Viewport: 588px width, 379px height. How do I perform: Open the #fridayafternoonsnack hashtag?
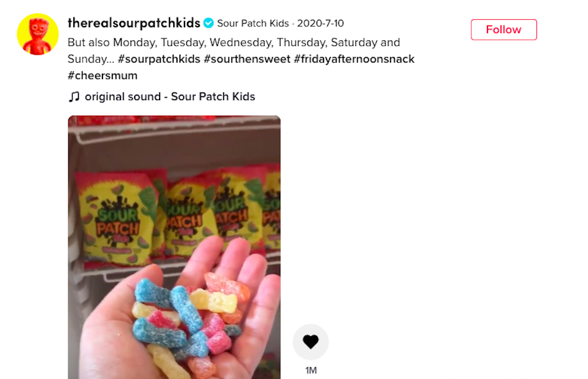pyautogui.click(x=354, y=59)
